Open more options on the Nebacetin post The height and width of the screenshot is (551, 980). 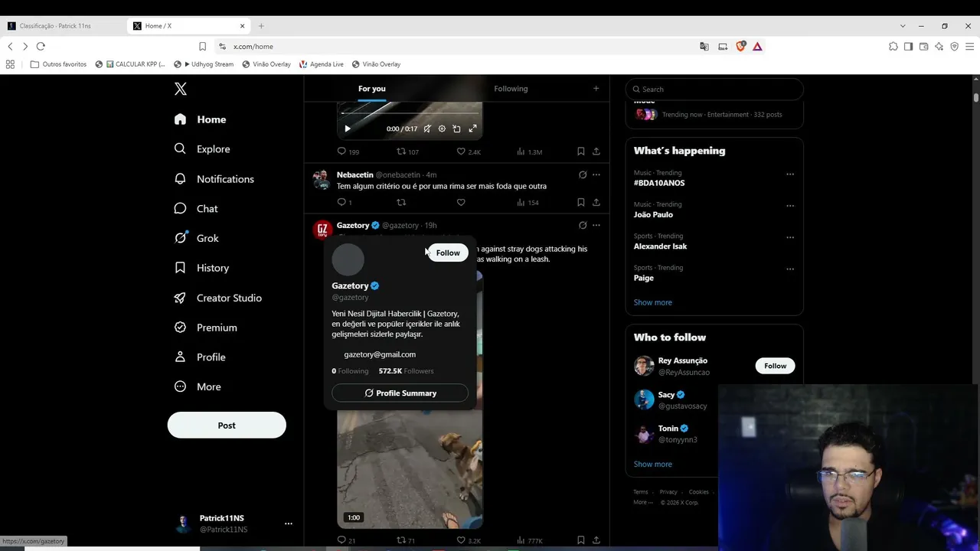coord(596,174)
